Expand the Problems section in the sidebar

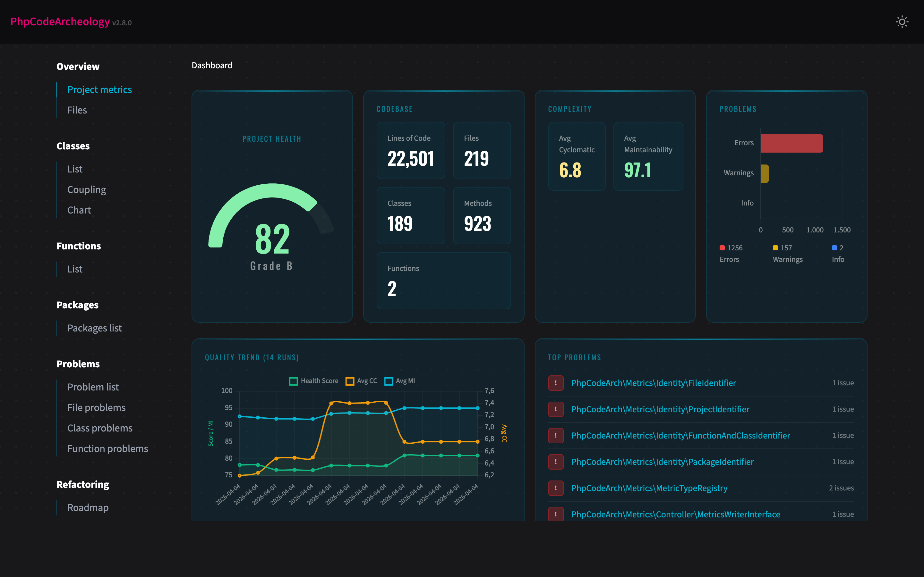pos(78,364)
